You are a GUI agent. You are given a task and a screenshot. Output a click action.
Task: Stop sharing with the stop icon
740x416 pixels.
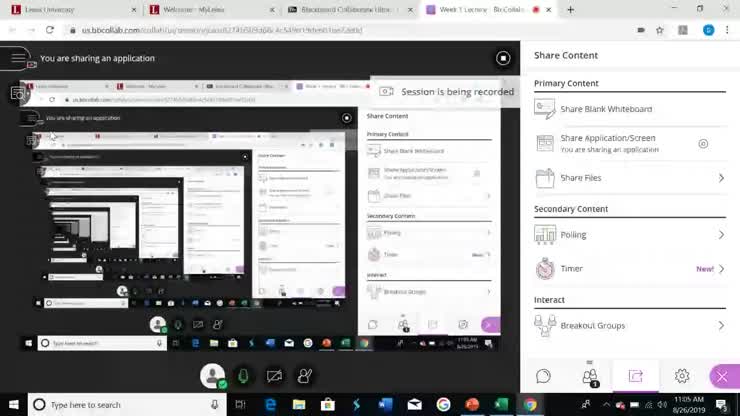pos(503,58)
